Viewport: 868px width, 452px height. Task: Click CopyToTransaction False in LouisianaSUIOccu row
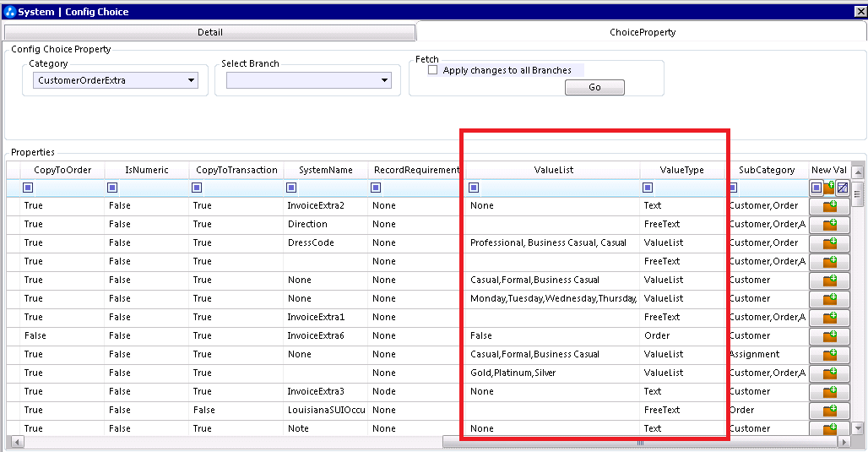236,410
